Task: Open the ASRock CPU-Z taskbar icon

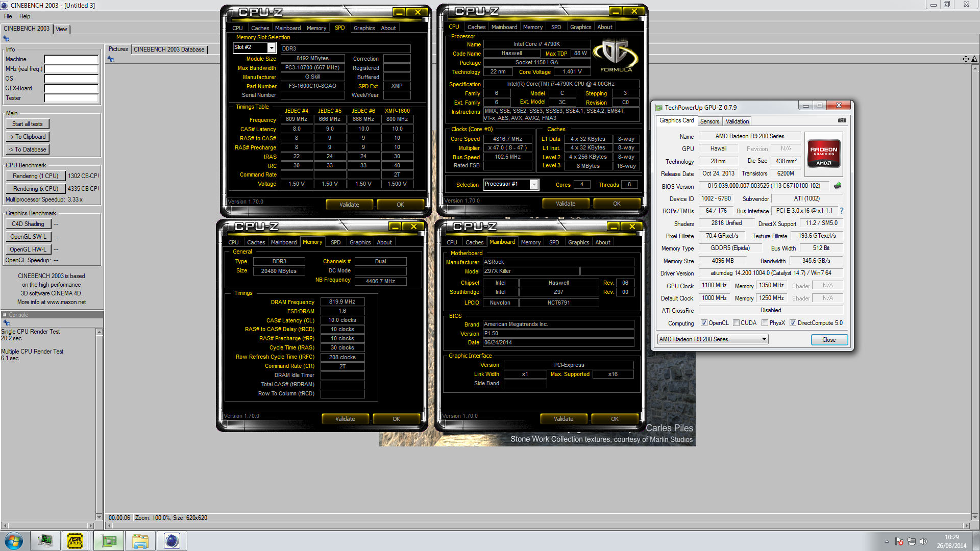Action: point(75,541)
